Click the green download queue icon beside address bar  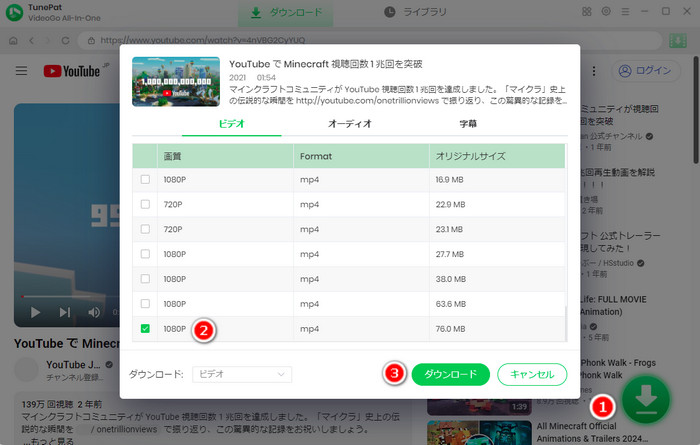coord(678,41)
